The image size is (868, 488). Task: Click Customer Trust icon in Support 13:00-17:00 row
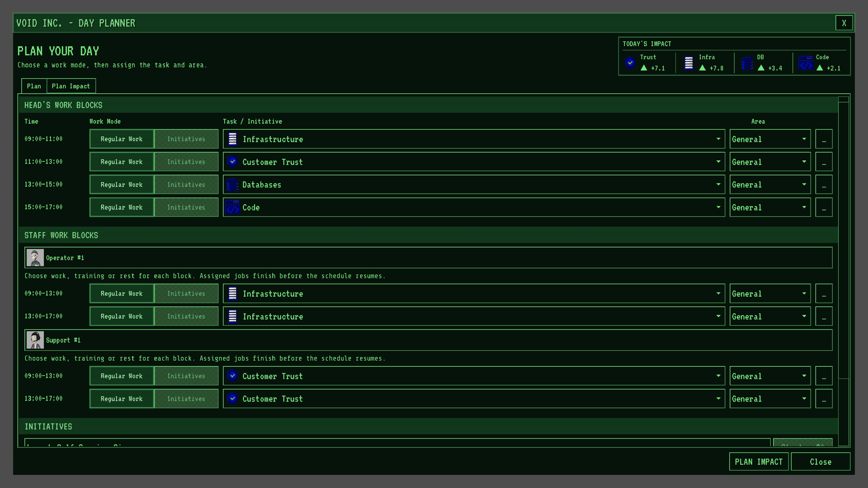[x=233, y=398]
